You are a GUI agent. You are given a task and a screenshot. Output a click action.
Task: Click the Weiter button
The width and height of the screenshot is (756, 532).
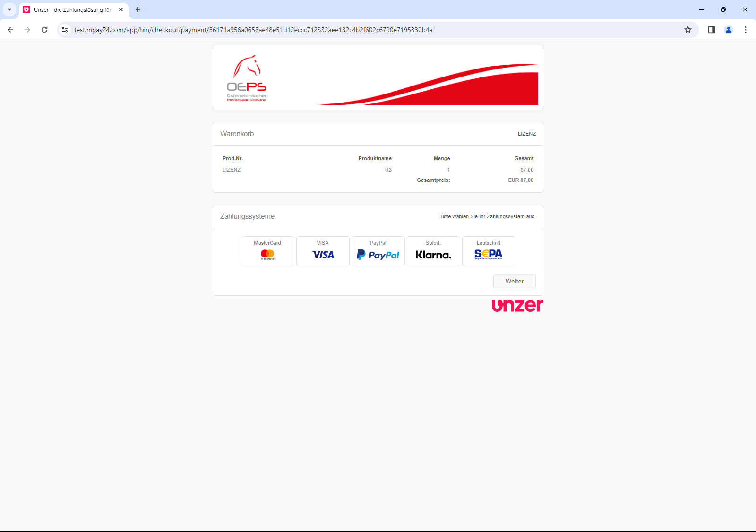tap(515, 281)
